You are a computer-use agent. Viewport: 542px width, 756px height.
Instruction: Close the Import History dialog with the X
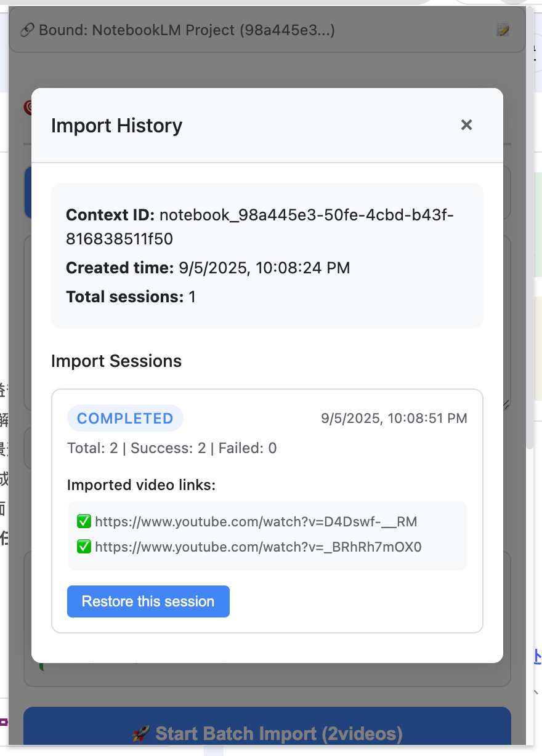pyautogui.click(x=466, y=125)
